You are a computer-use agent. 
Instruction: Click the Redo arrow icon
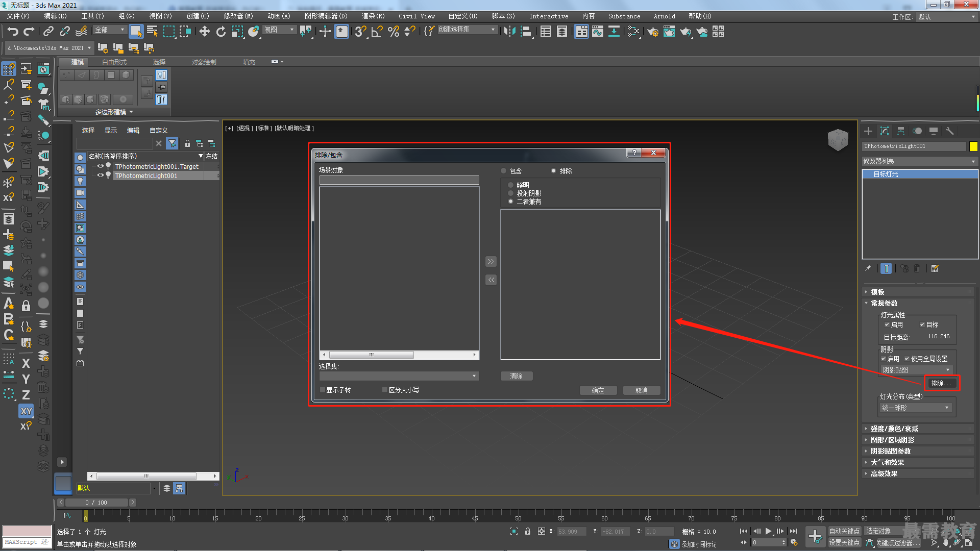tap(29, 32)
